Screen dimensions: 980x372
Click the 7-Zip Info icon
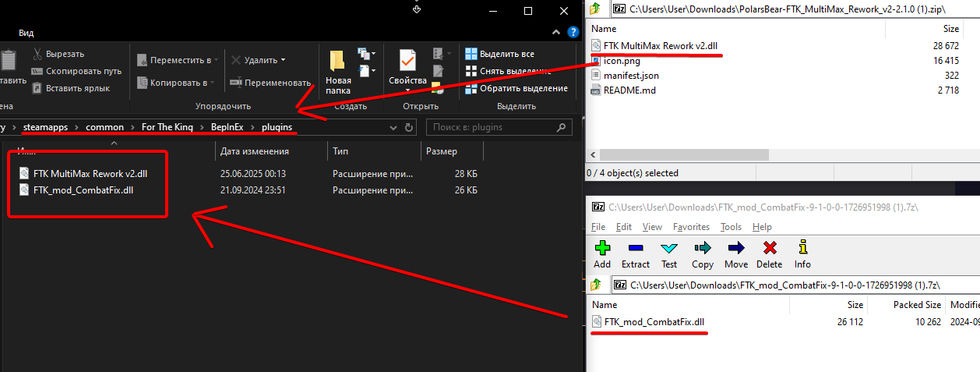tap(802, 248)
